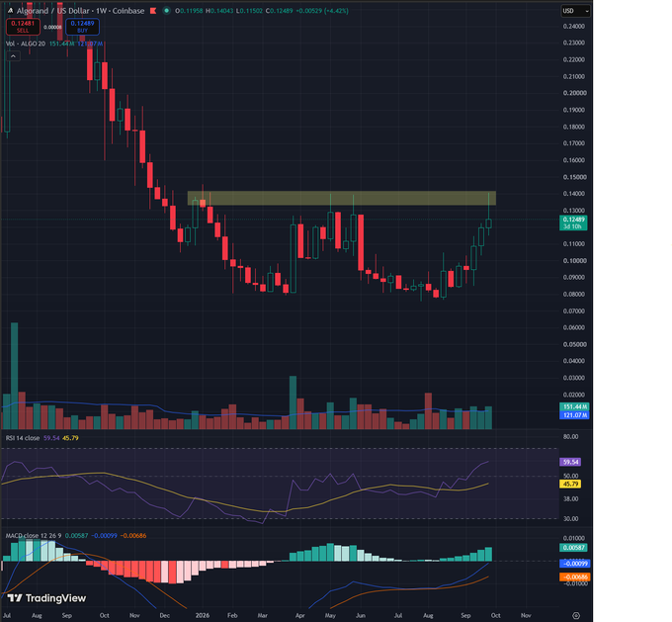Viewport: 672px width, 622px height.
Task: Click the Vol · ALGO 20 legend
Action: [x=26, y=44]
